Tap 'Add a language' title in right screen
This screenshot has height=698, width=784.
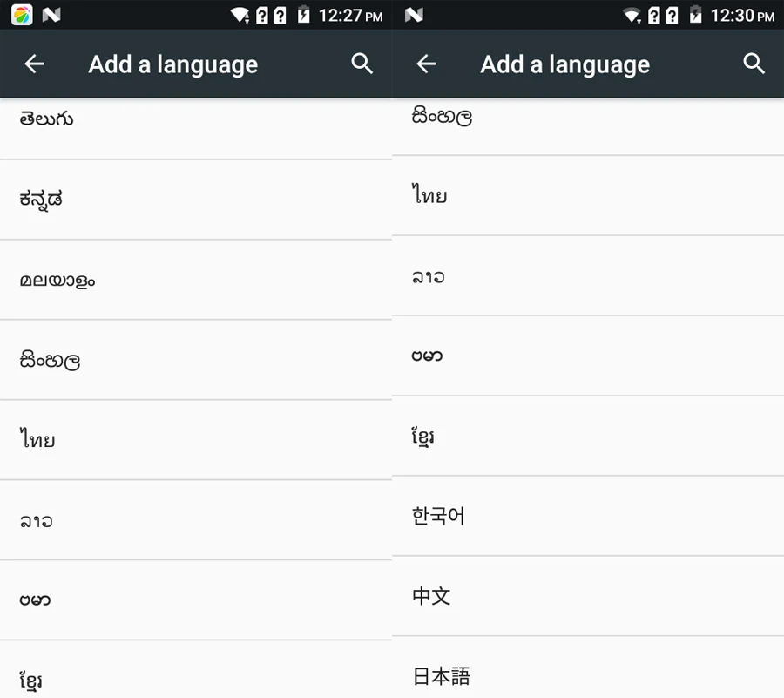click(x=565, y=64)
